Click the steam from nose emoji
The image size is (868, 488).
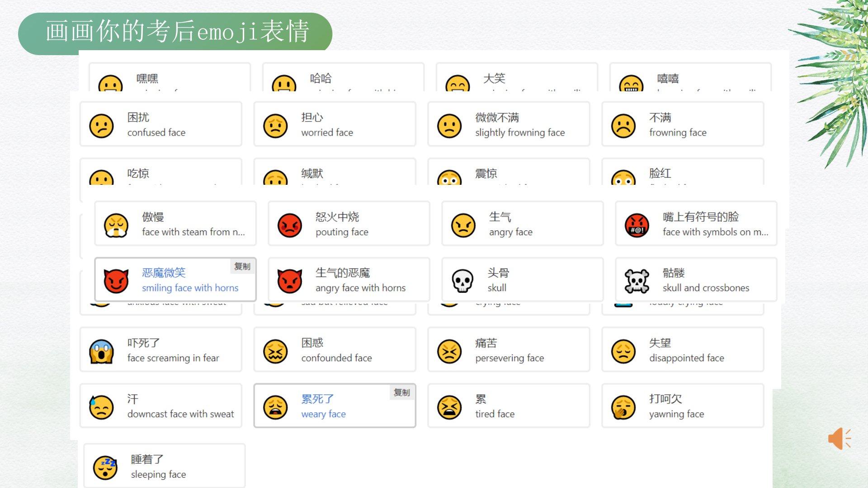[x=116, y=225]
